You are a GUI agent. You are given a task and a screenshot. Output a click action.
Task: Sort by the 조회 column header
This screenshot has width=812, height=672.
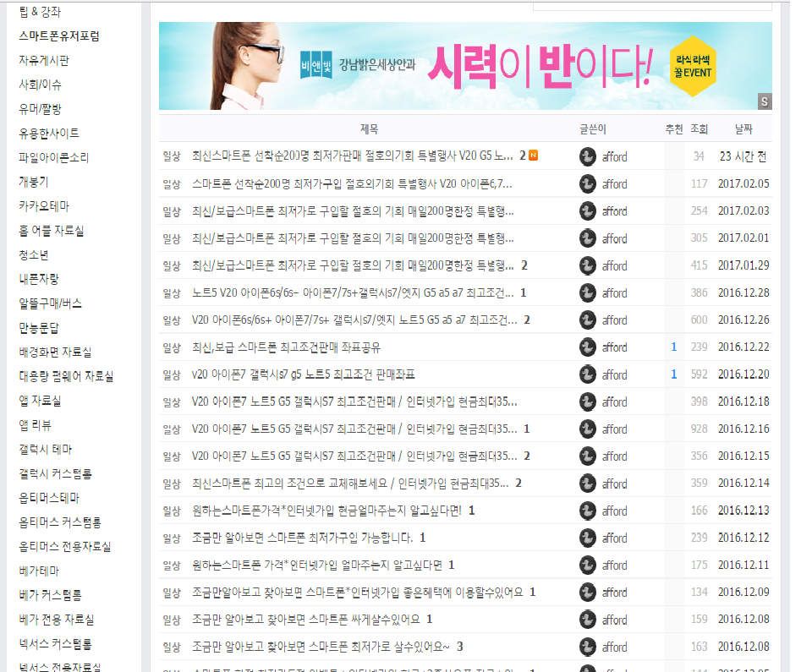point(699,129)
